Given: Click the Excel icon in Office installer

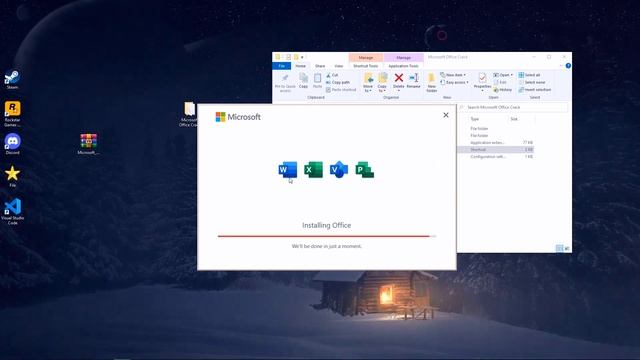Looking at the screenshot, I should [x=313, y=170].
